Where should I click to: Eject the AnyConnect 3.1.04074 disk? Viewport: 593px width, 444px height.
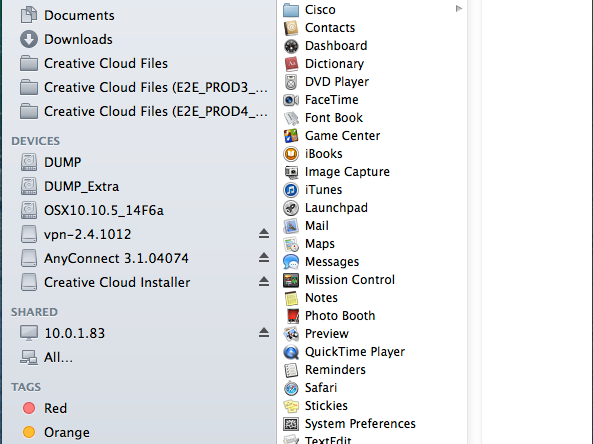coord(264,258)
